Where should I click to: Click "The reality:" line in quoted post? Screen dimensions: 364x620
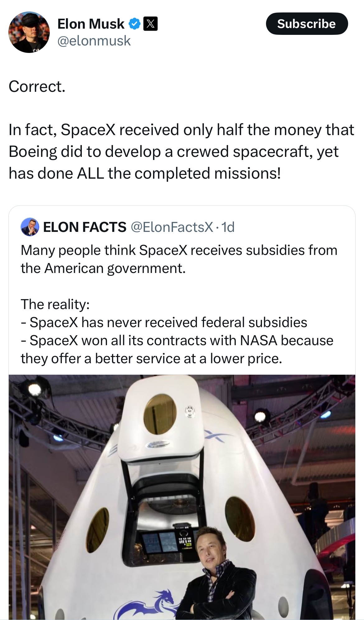click(55, 304)
